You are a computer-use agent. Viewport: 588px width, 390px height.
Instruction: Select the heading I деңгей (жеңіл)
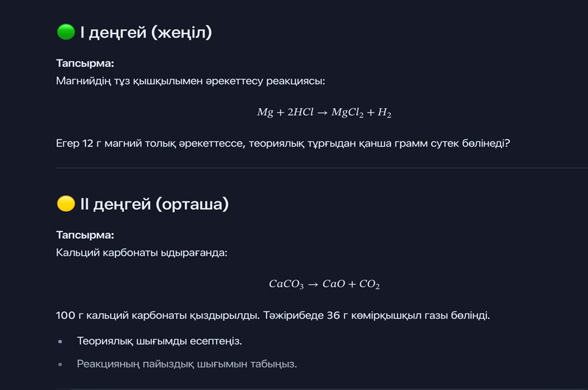(x=146, y=32)
